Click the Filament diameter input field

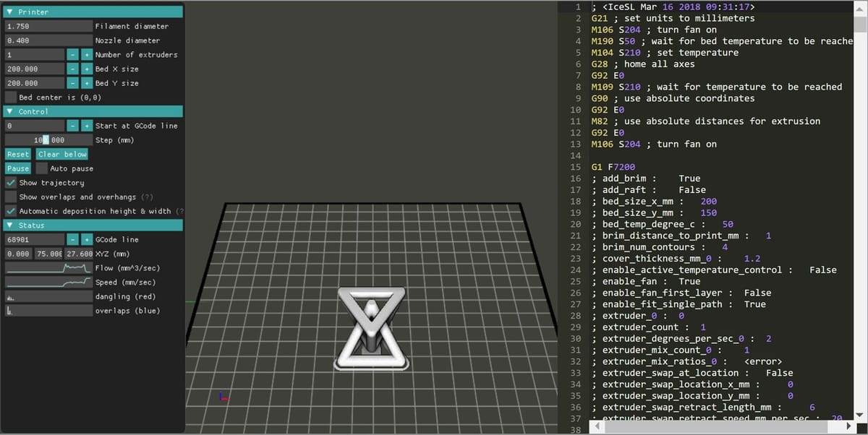[48, 27]
